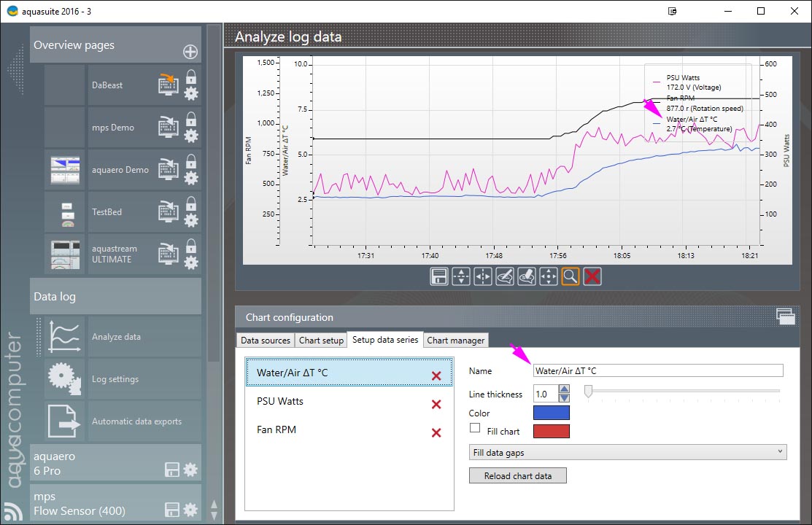Click the red X chart toolbar icon
Screen dimensions: 812x525
592,277
